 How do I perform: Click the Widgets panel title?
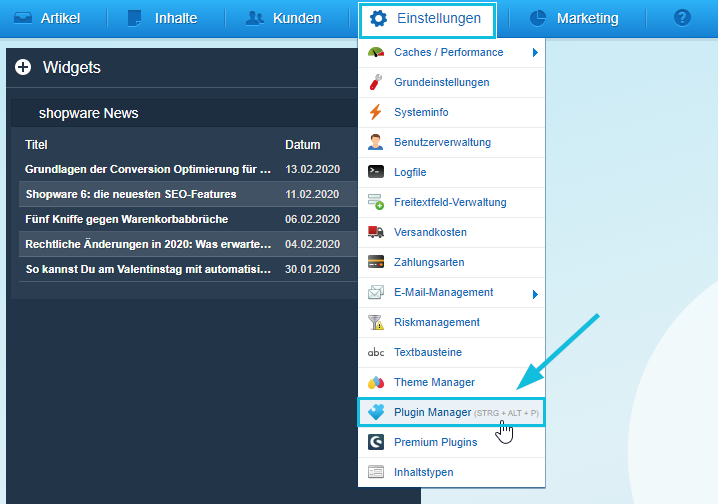72,67
